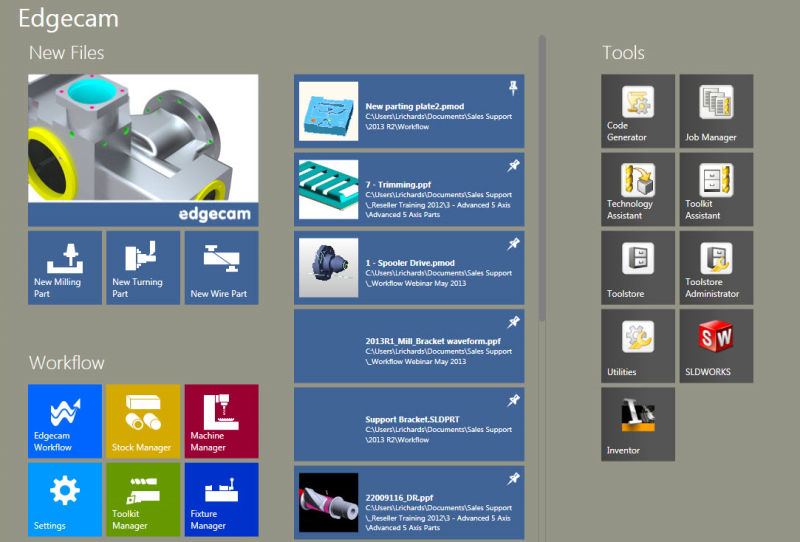Create a New Turning Part
Screen dimensions: 800x542
(x=143, y=268)
